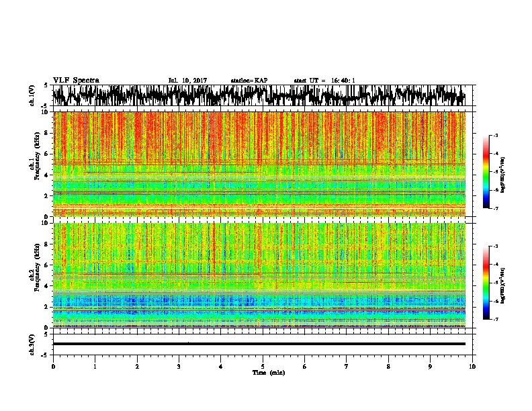
Task: Click the time axis tick label "10"
Action: pyautogui.click(x=472, y=367)
